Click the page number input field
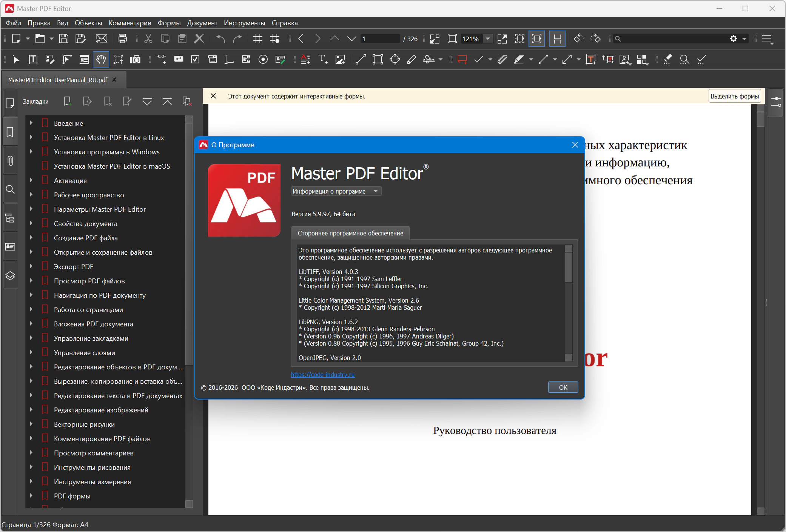786x532 pixels. pyautogui.click(x=379, y=38)
